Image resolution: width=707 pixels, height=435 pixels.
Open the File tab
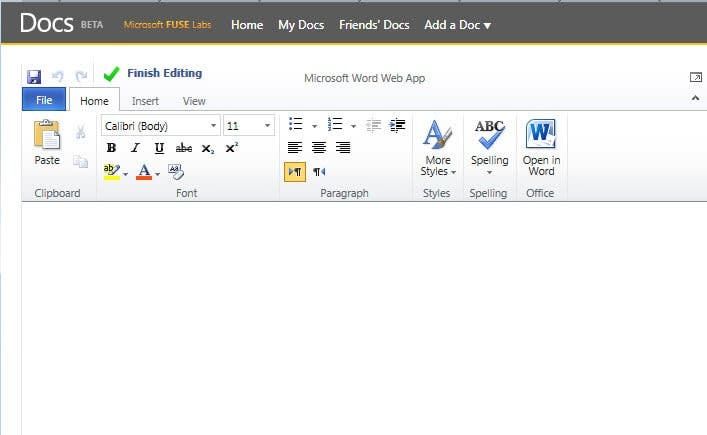[44, 100]
